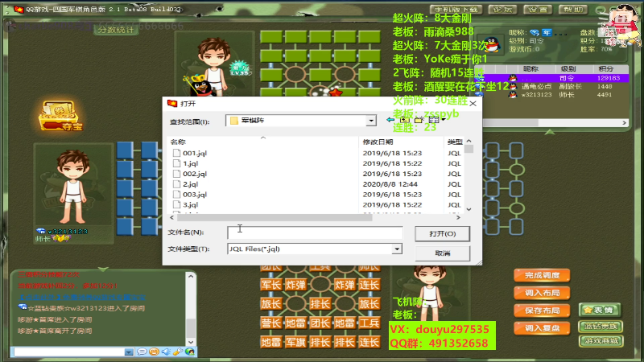Click the 调入复盘 load replay button
This screenshot has height=362, width=644.
[542, 328]
